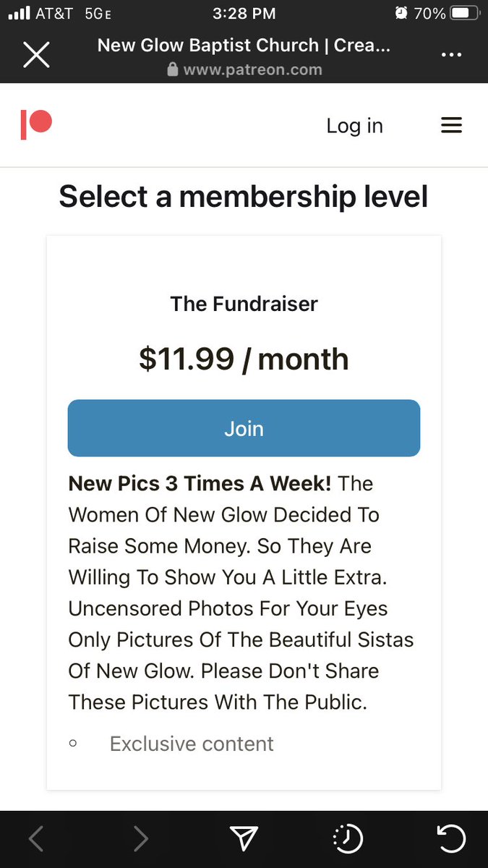Tap the Select a membership level heading
Image resolution: width=488 pixels, height=868 pixels.
[x=244, y=197]
